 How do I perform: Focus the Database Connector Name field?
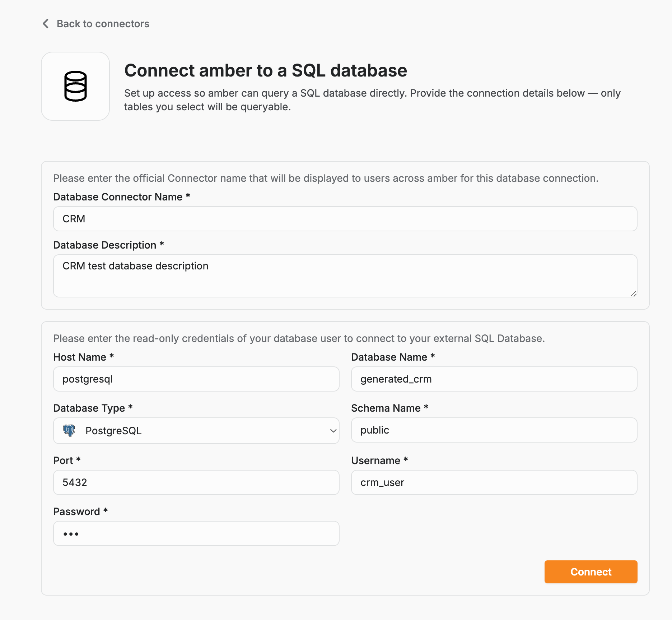pos(345,219)
